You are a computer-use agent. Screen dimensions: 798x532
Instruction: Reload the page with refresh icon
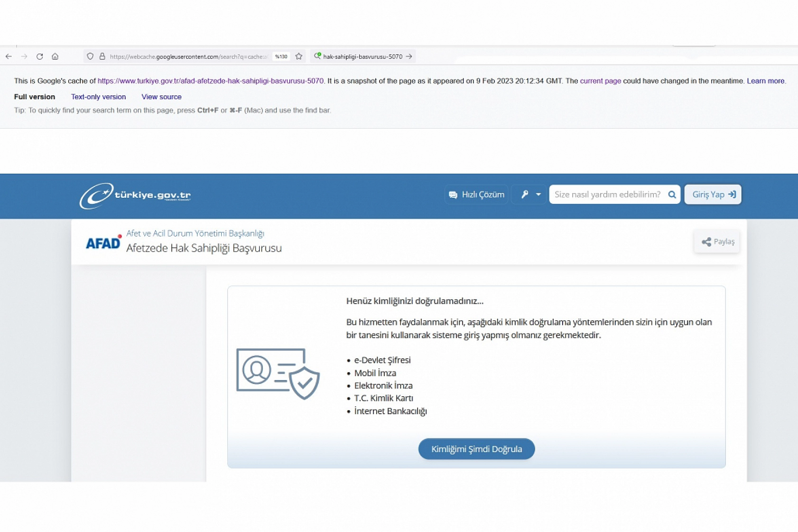(40, 56)
